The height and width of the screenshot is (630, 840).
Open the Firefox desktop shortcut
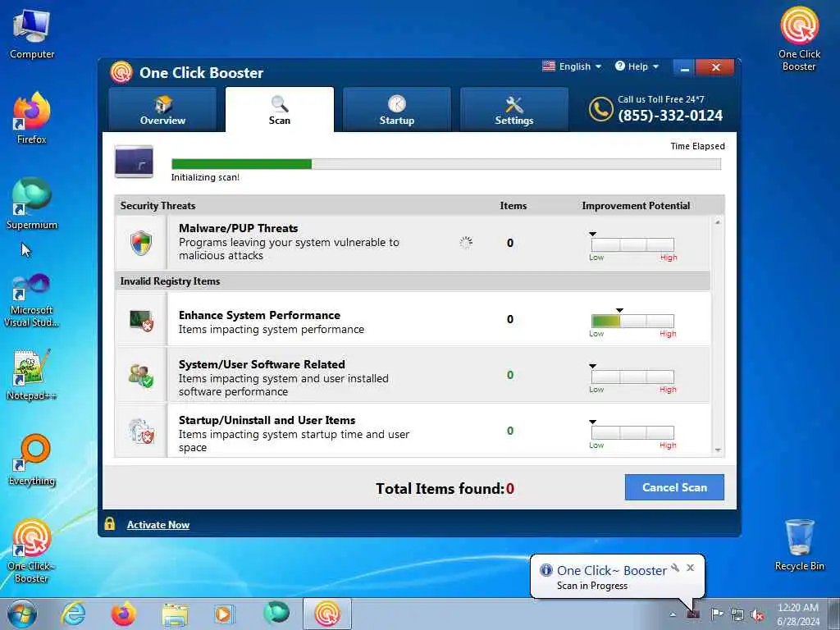[32, 118]
